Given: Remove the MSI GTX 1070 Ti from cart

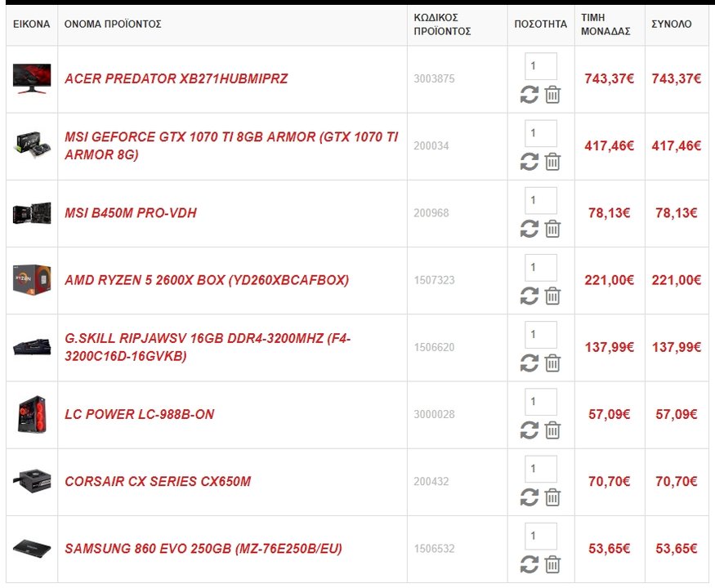Looking at the screenshot, I should (552, 162).
